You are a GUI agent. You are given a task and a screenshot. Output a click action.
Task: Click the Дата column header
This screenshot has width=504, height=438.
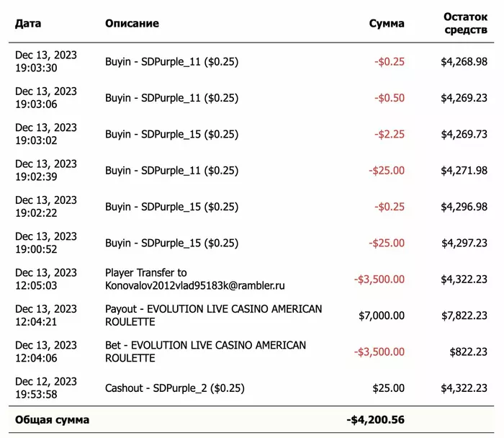[28, 24]
